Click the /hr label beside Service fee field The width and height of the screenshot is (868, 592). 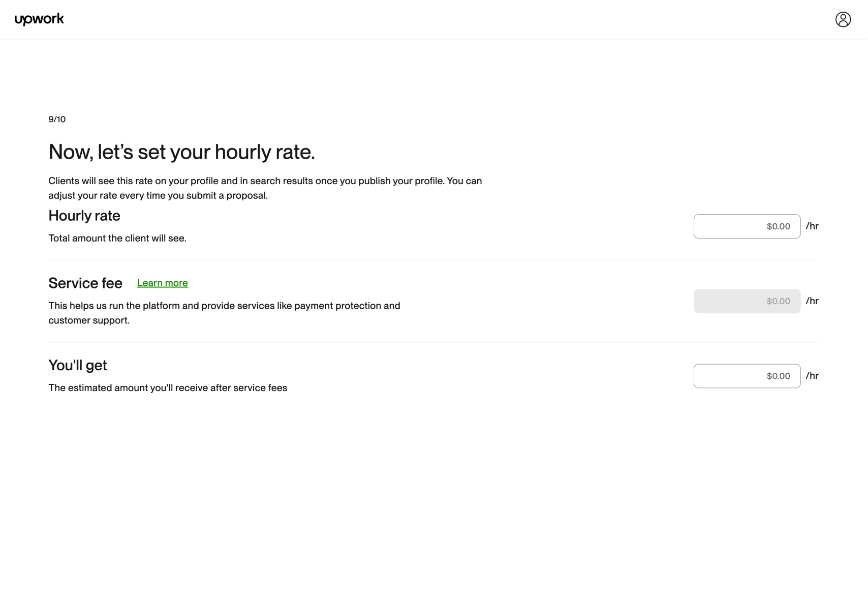click(812, 301)
